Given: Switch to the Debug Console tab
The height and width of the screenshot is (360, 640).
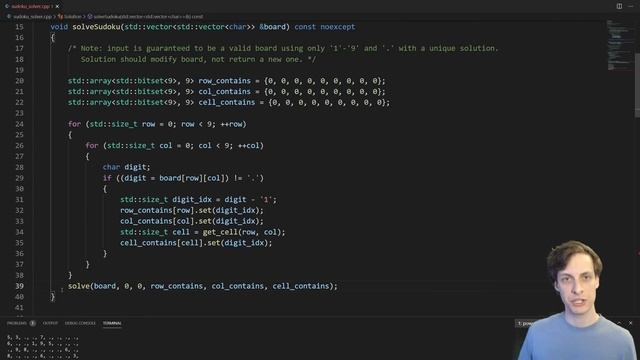Looking at the screenshot, I should tap(80, 323).
